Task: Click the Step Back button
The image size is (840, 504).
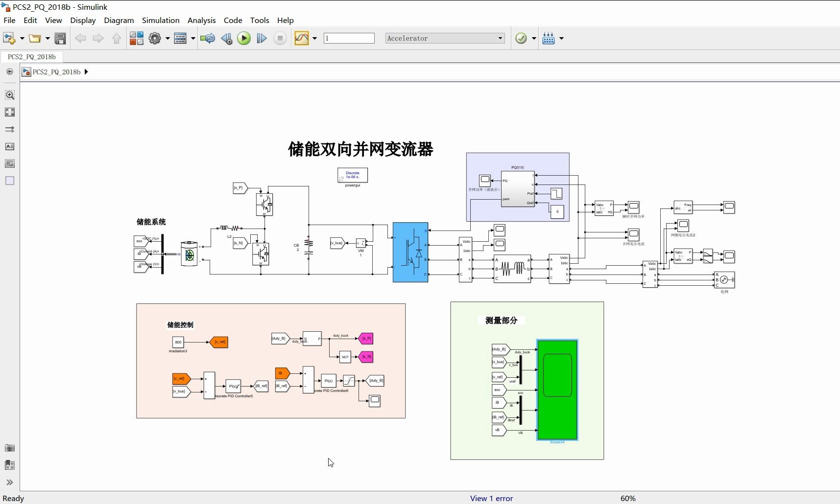Action: pyautogui.click(x=226, y=38)
